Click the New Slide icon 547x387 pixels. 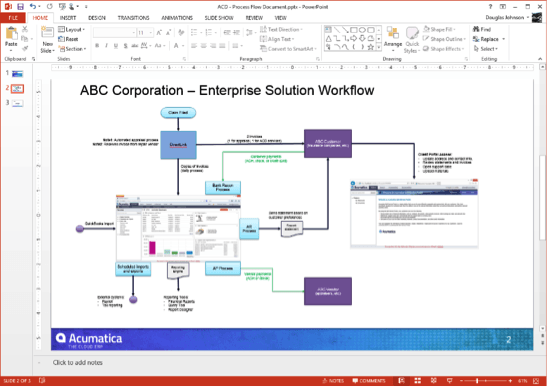(x=47, y=32)
